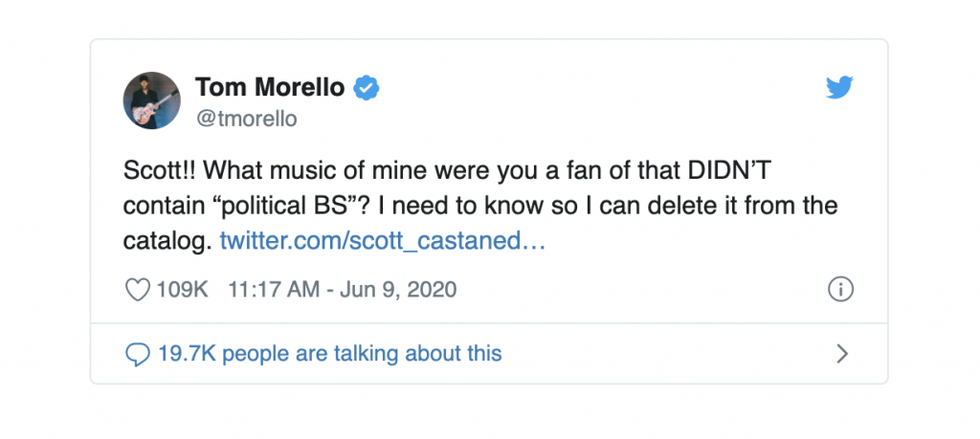Open the twitter.com/scott_castaned… quoted tweet link
Image resolution: width=980 pixels, height=439 pixels.
[x=382, y=241]
